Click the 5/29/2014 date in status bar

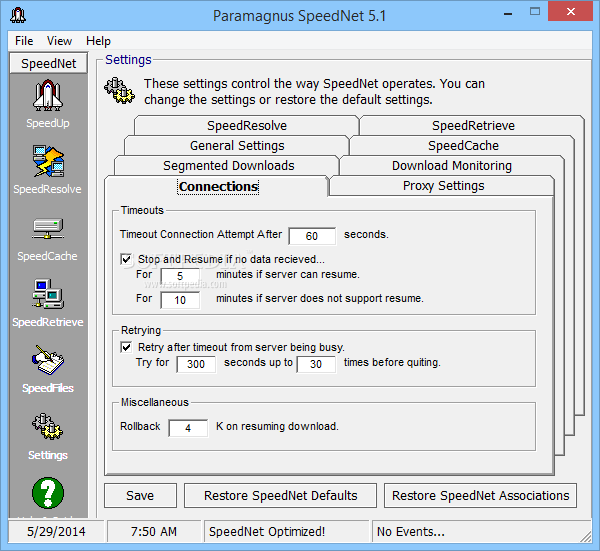pos(56,531)
